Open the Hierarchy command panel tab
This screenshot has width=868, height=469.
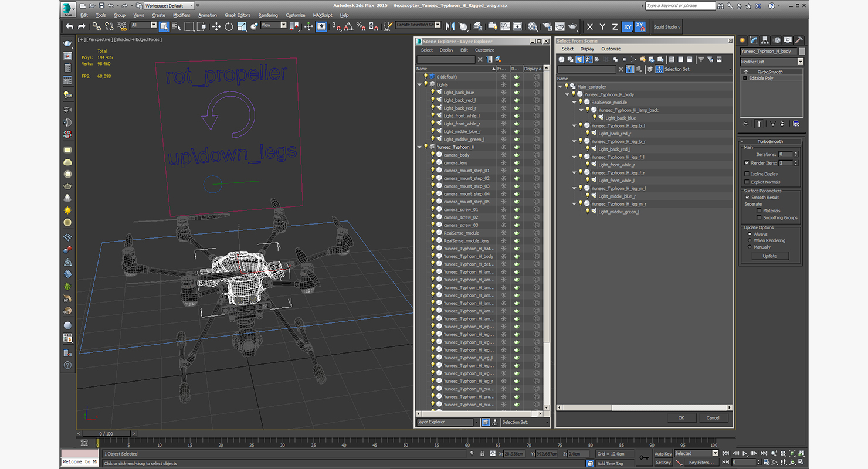pos(765,40)
